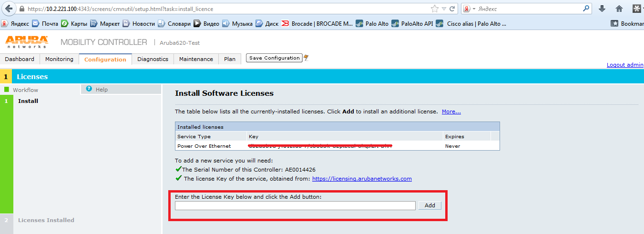The width and height of the screenshot is (644, 234).
Task: Click the Aruba Networks logo
Action: 27,42
